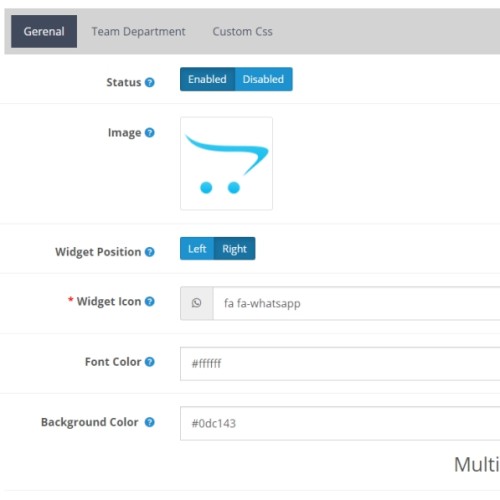This screenshot has width=500, height=500.
Task: Click the fa fa-whatsapp icon class field
Action: click(357, 303)
